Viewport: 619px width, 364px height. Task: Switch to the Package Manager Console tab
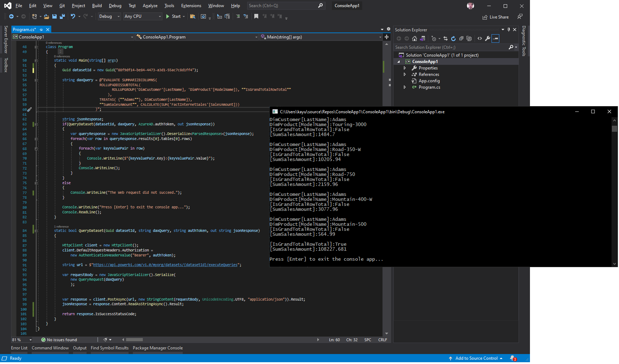[158, 348]
